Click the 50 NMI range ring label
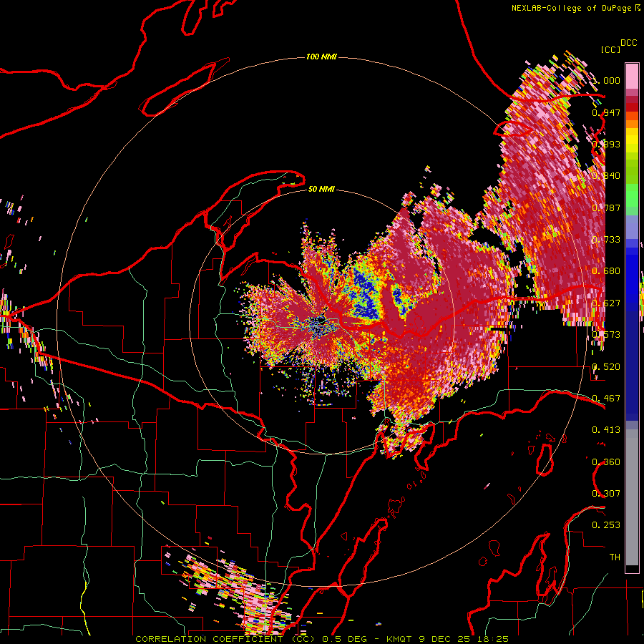The width and height of the screenshot is (644, 644). point(321,190)
